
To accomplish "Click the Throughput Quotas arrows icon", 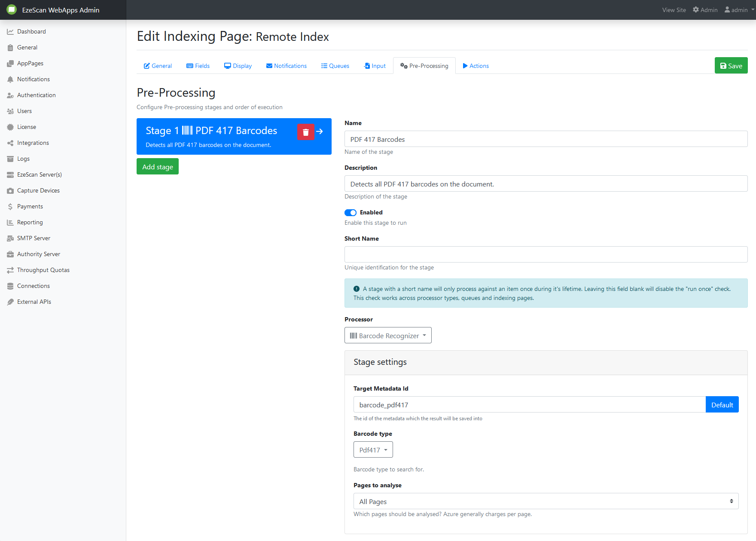I will tap(10, 270).
